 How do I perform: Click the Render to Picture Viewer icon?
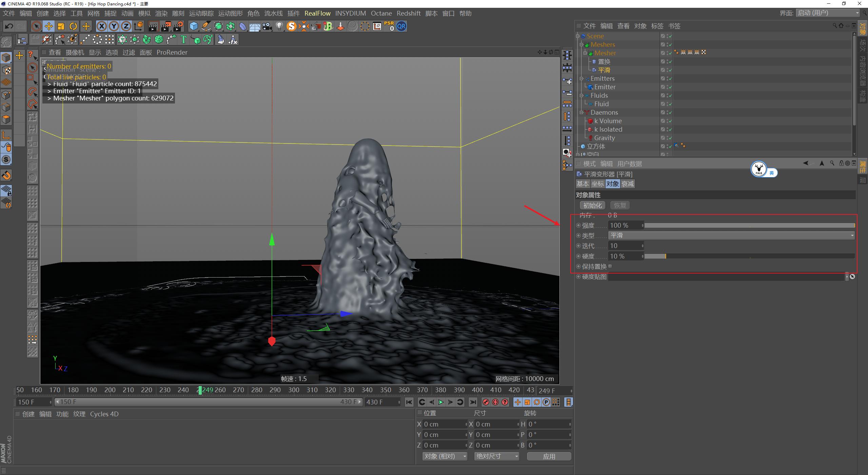(x=166, y=26)
